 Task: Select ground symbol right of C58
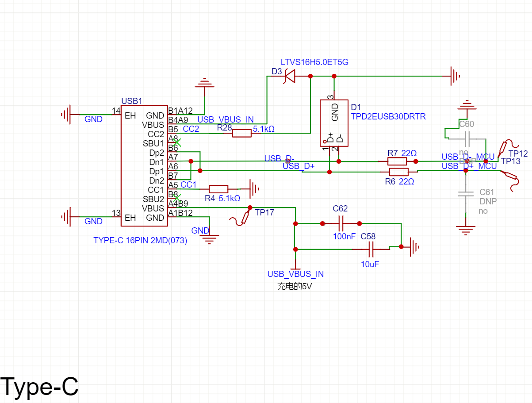click(414, 246)
